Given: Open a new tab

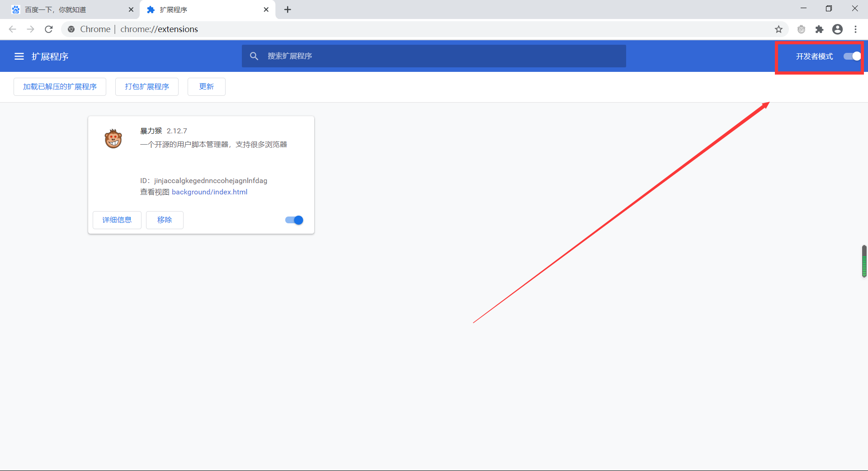Looking at the screenshot, I should coord(288,9).
